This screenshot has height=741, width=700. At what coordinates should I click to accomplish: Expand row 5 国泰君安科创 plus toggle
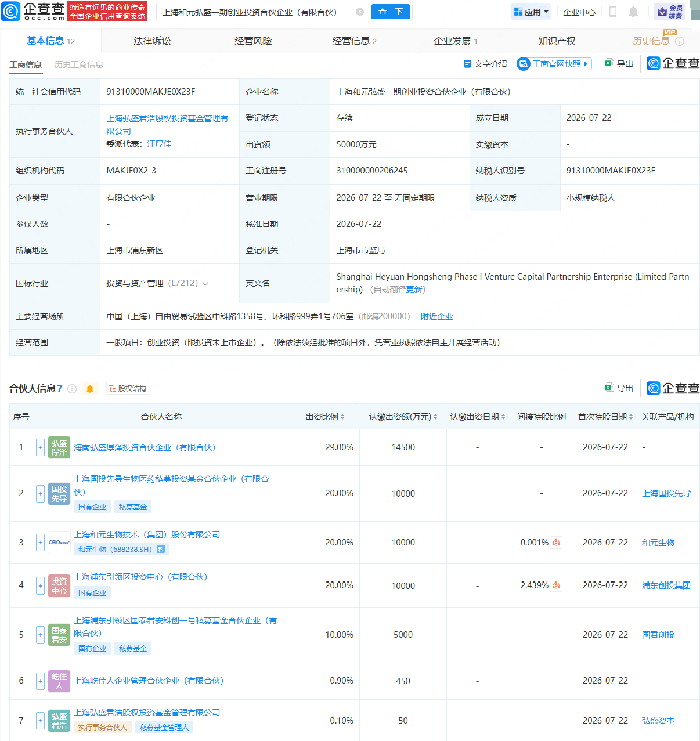coord(40,635)
